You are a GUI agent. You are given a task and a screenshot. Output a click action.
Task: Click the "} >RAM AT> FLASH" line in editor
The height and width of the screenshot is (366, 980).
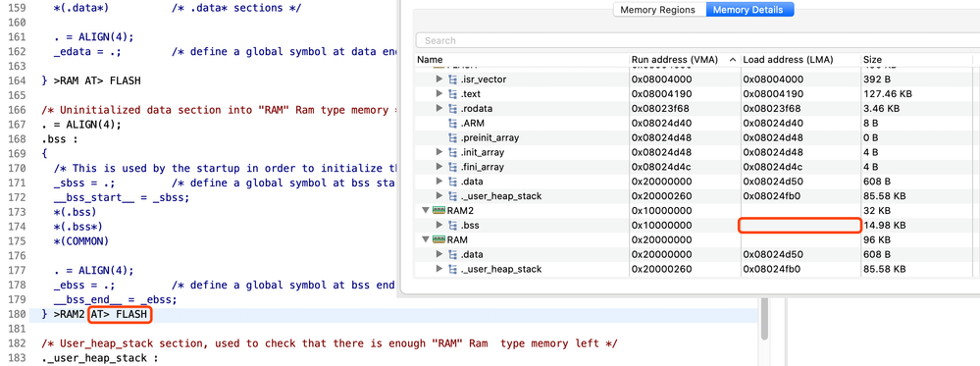pyautogui.click(x=90, y=80)
